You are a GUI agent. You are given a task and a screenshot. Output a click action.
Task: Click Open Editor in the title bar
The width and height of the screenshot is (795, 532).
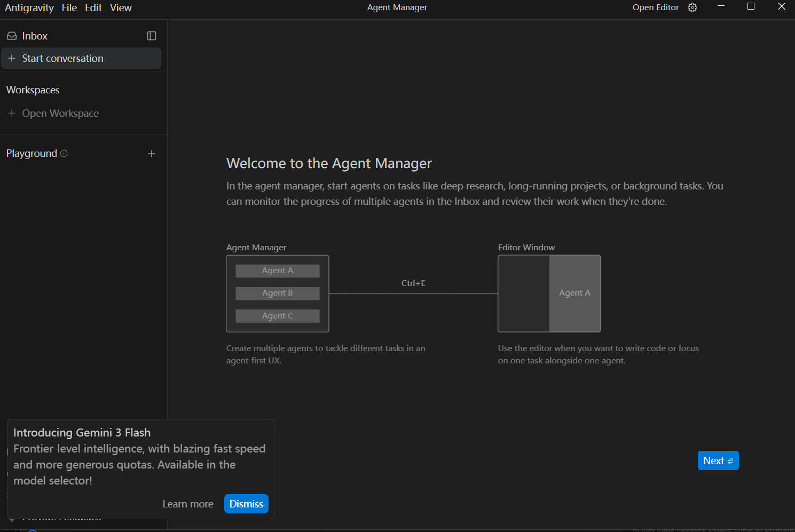[x=655, y=7]
